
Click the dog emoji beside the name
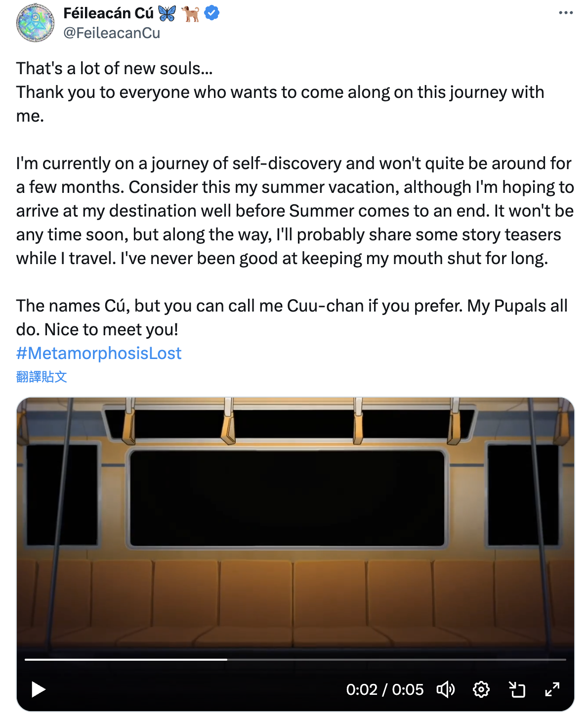point(191,13)
